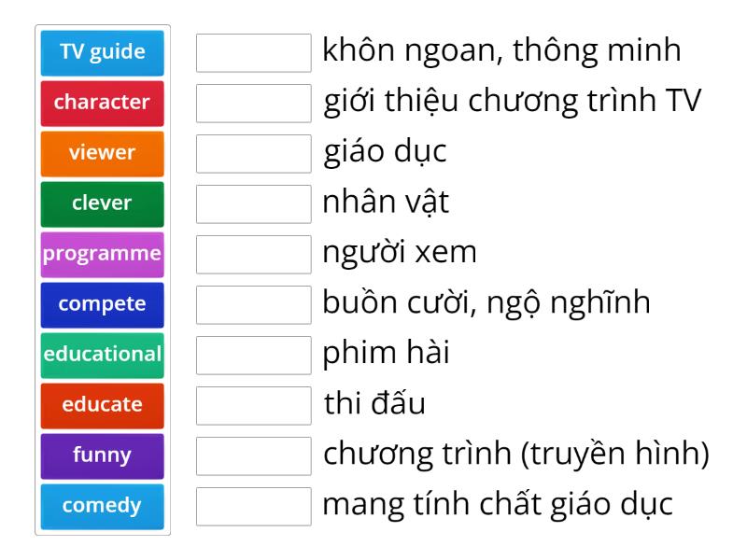Image resolution: width=747 pixels, height=560 pixels.
Task: Click the "programme" purple tile
Action: pyautogui.click(x=102, y=254)
